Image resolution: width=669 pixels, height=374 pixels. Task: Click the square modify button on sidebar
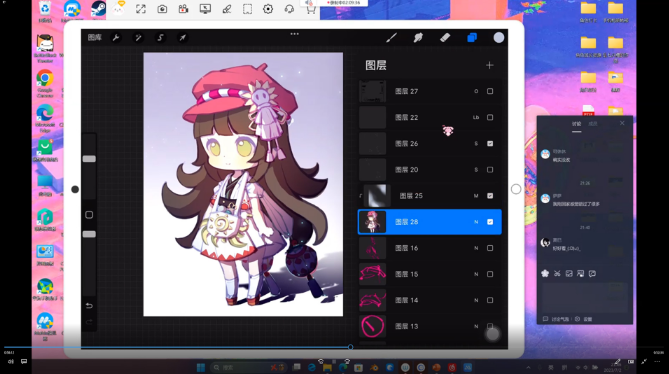click(x=89, y=215)
